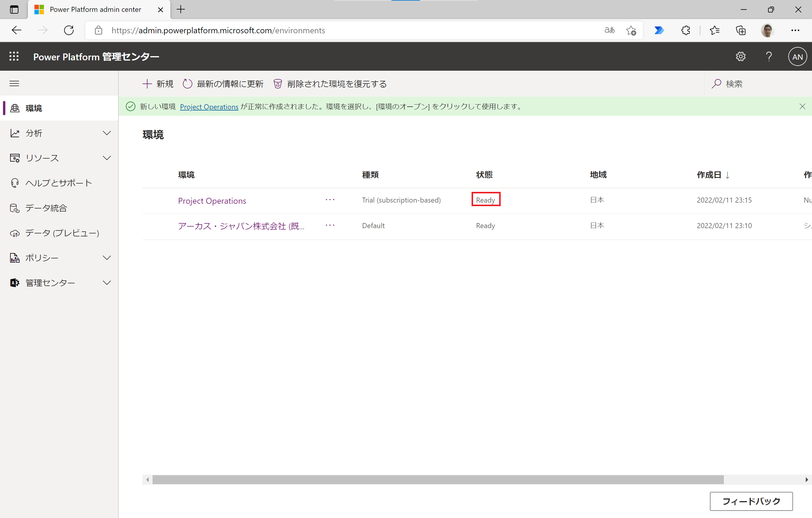The image size is (812, 518).
Task: Open the フィードバック button
Action: pyautogui.click(x=751, y=501)
